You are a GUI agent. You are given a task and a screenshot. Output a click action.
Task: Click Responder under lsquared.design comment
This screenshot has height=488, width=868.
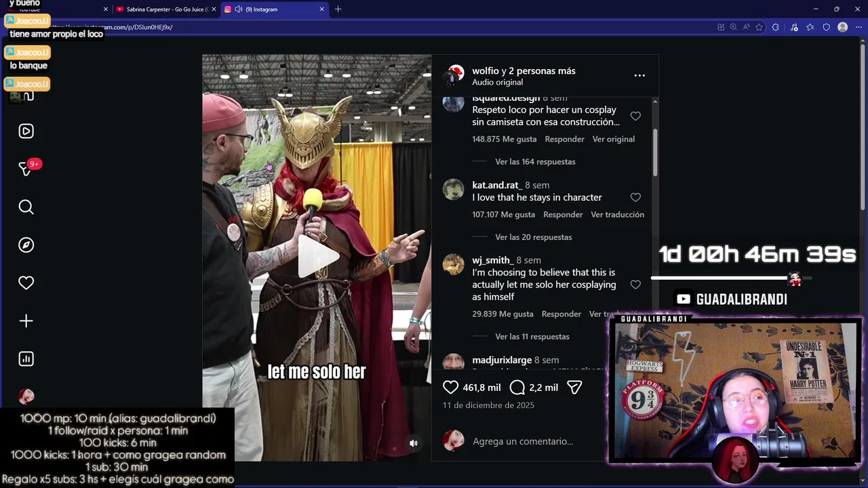(564, 139)
